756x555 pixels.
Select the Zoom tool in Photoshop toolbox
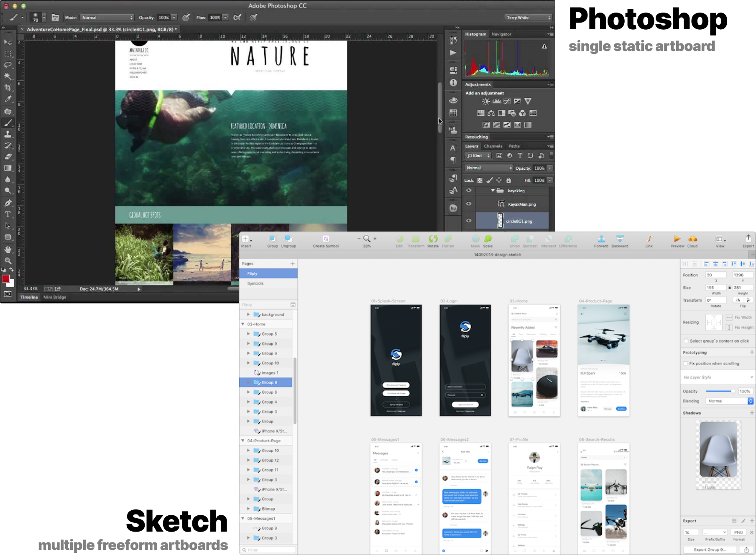[x=8, y=261]
